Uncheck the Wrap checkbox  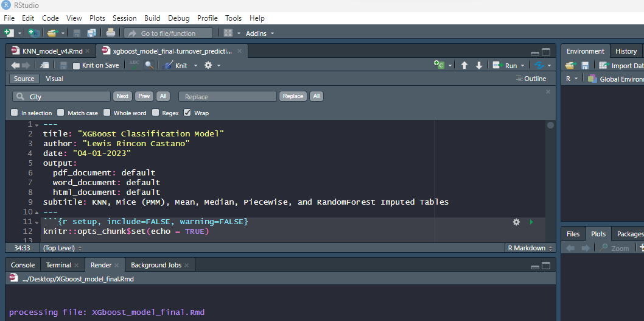click(187, 113)
